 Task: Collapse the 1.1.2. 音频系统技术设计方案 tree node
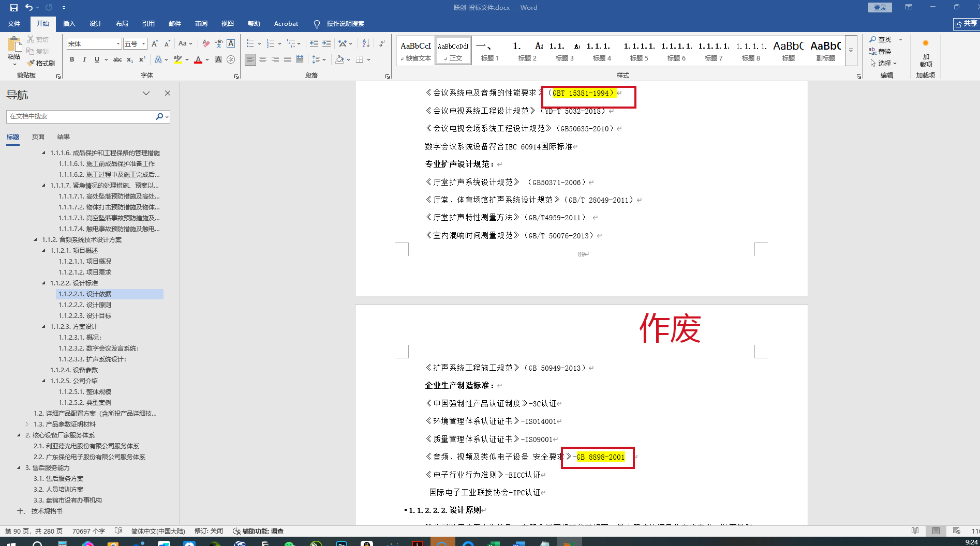coord(35,240)
